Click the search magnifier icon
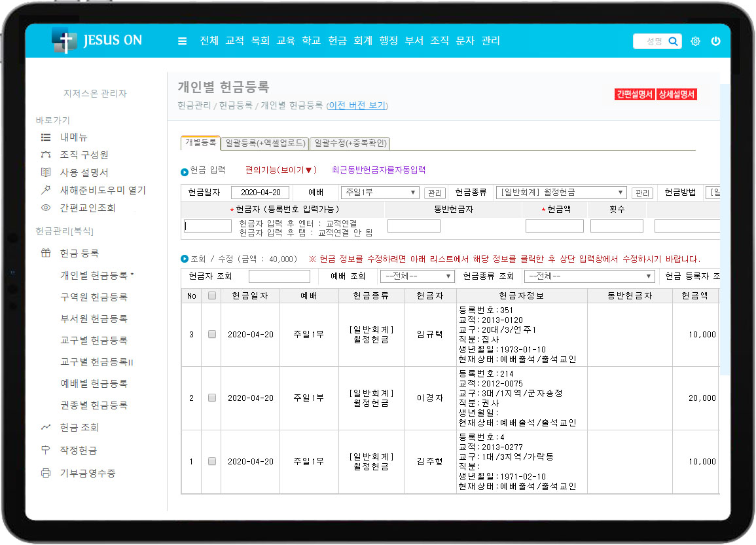This screenshot has width=756, height=545. point(673,41)
